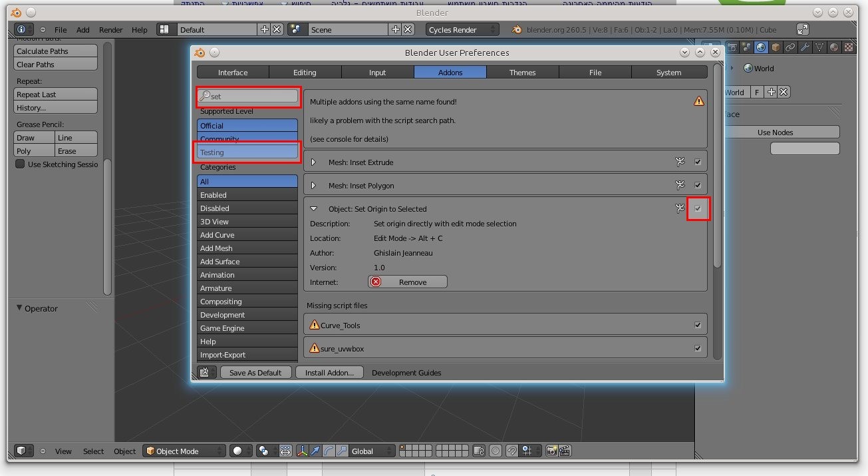Toggle the Community support level
Screen dimensions: 868x476
point(247,138)
